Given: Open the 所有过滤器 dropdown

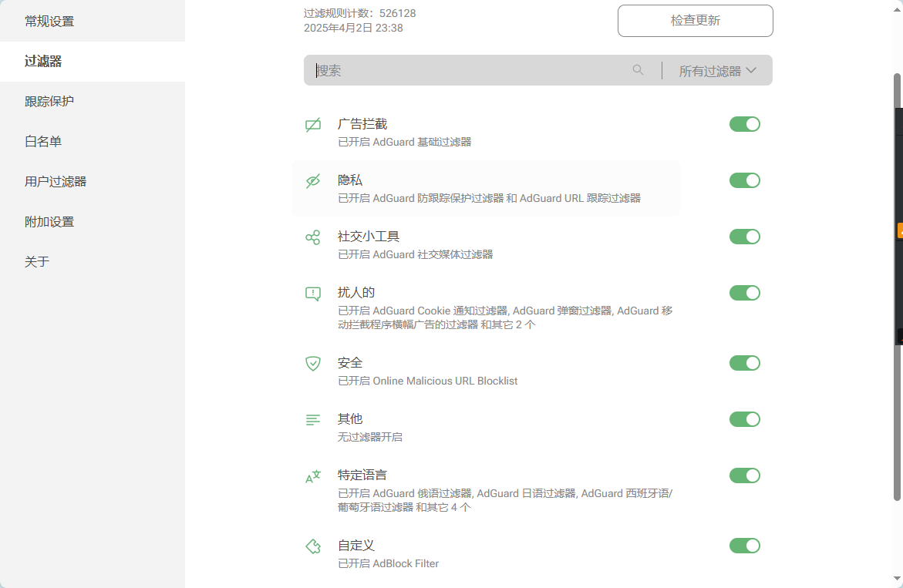Looking at the screenshot, I should coord(717,71).
